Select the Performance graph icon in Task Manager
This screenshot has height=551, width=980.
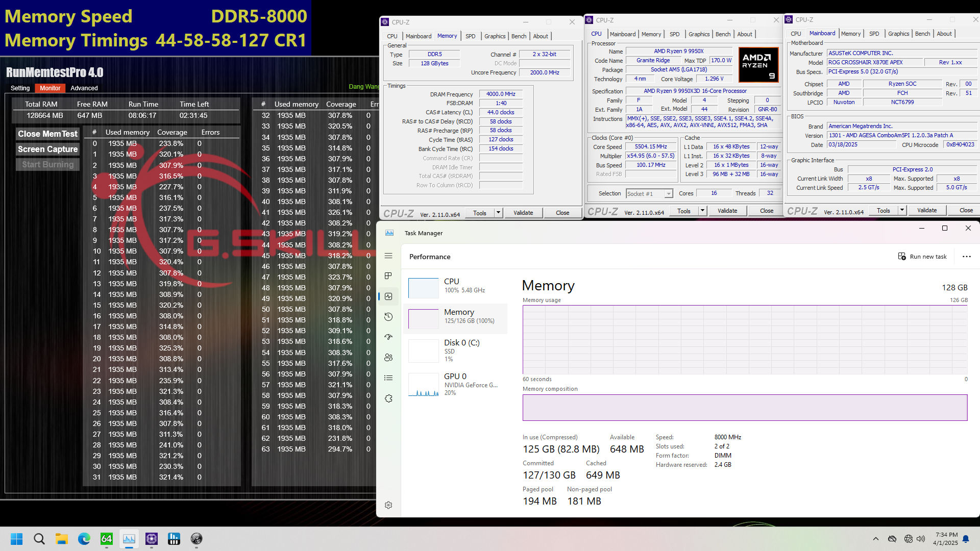[388, 296]
